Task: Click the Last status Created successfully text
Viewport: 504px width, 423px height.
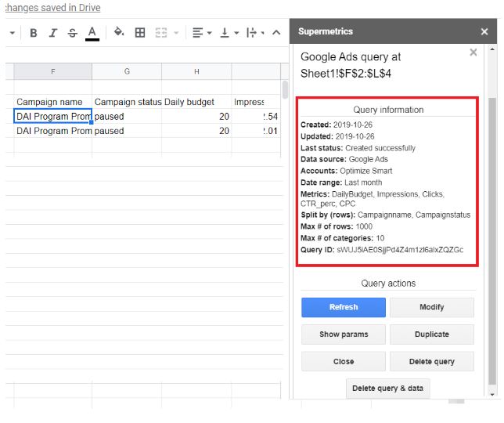Action: point(358,148)
